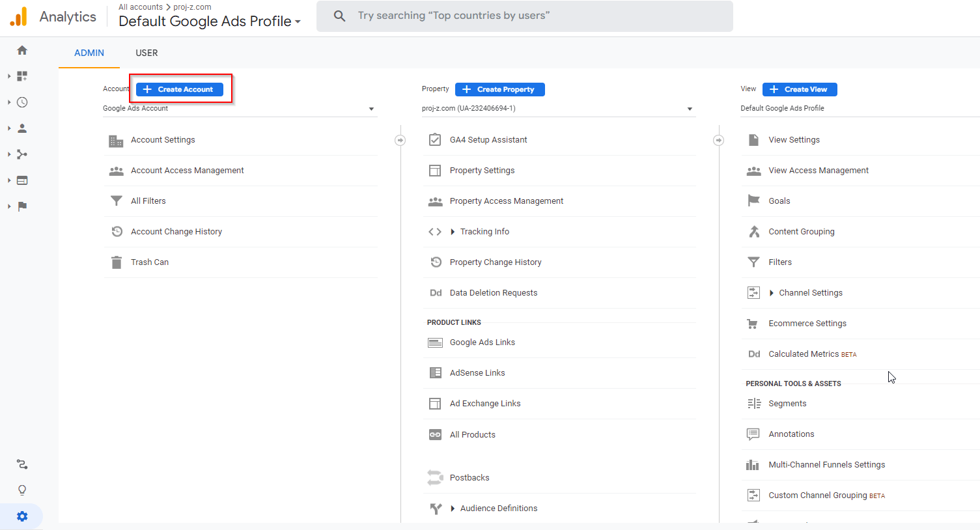The width and height of the screenshot is (980, 530).
Task: Open the Audience person icon in sidebar
Action: pyautogui.click(x=22, y=128)
